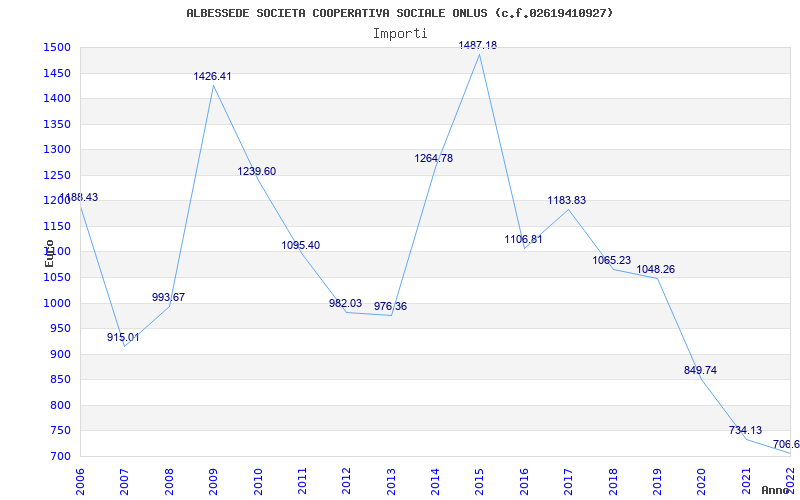Select the 850 y-axis value

61,380
